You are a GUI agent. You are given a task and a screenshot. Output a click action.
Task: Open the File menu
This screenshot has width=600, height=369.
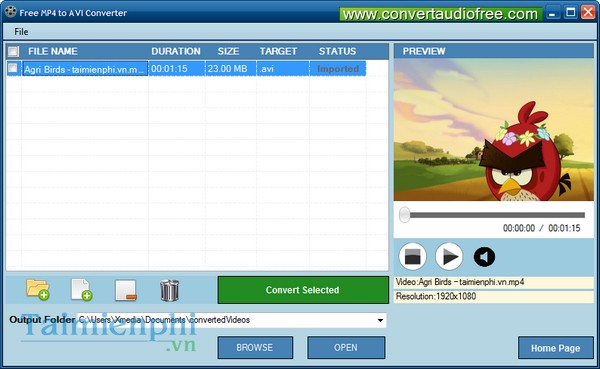pyautogui.click(x=21, y=32)
